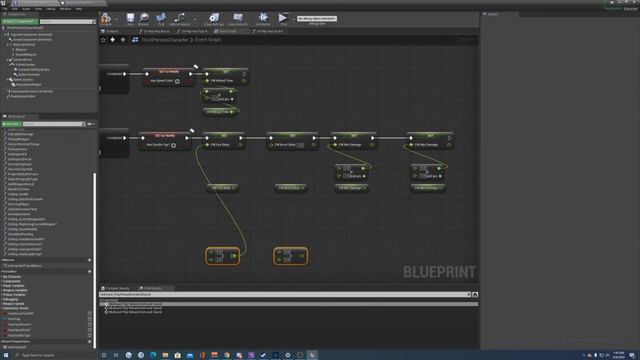Click the Microsoft Store taskbar icon
640x360 pixels.
click(178, 355)
